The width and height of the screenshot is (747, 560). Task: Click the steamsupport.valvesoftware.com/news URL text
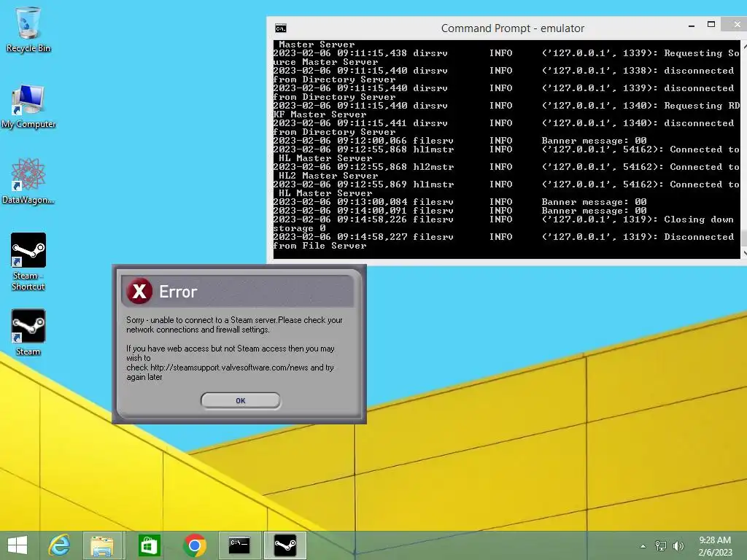coord(229,367)
